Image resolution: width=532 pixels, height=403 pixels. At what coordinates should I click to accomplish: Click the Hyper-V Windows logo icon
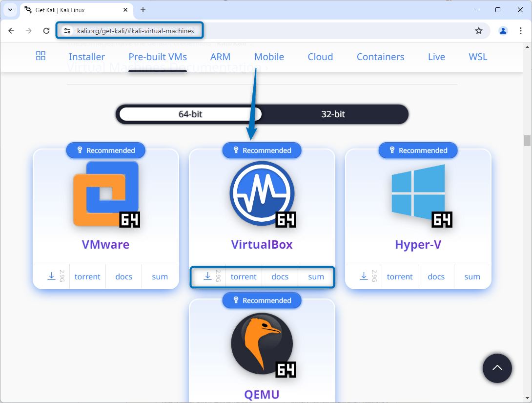click(418, 193)
